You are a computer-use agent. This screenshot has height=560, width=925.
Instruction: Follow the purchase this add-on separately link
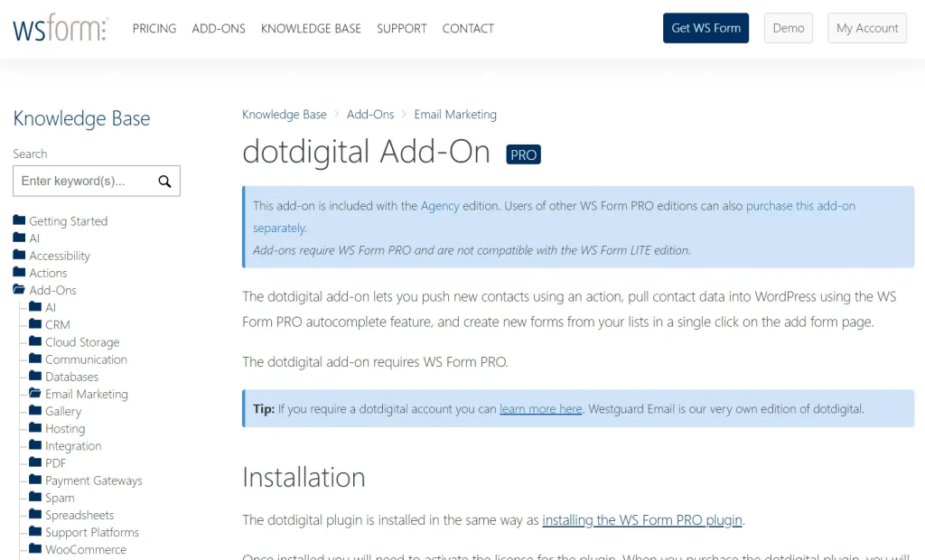[800, 206]
